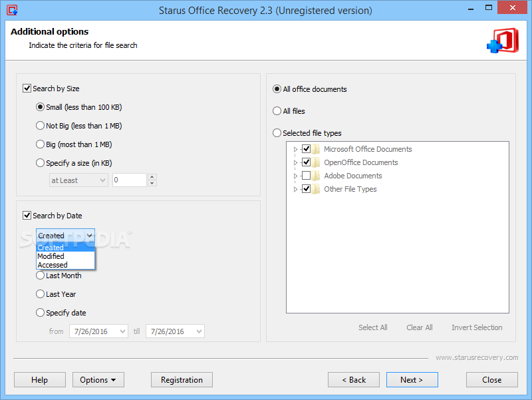Click the Other File Types folder icon
Screen dimensions: 532x400
coord(315,189)
